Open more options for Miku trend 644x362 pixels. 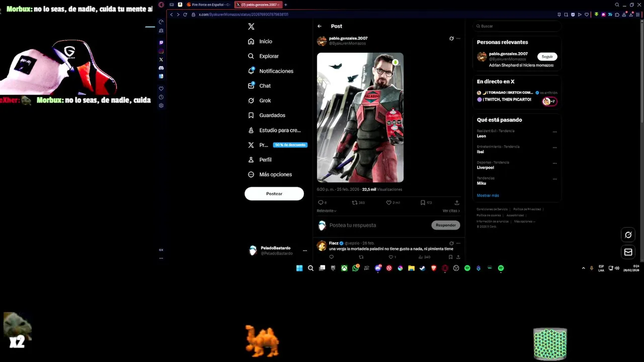(x=554, y=179)
